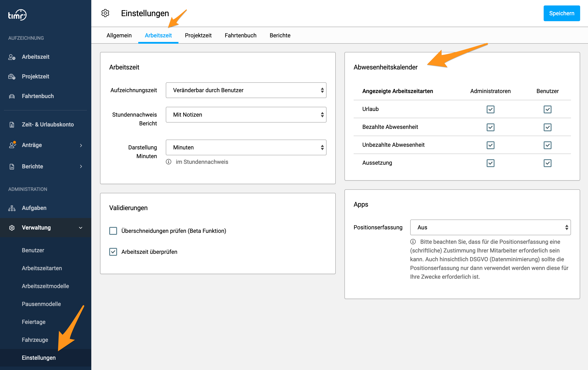Open Aufgaben in the sidebar

(x=34, y=208)
